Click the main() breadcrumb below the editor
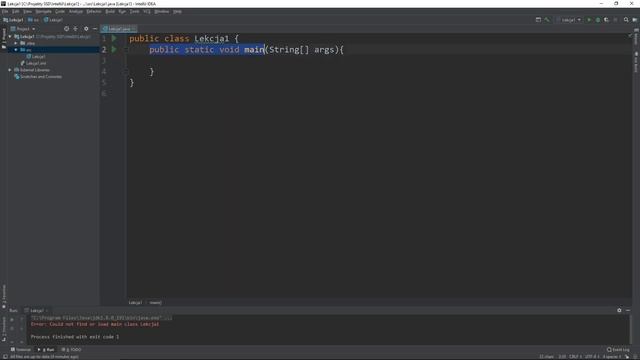The width and height of the screenshot is (640, 360). (x=155, y=303)
